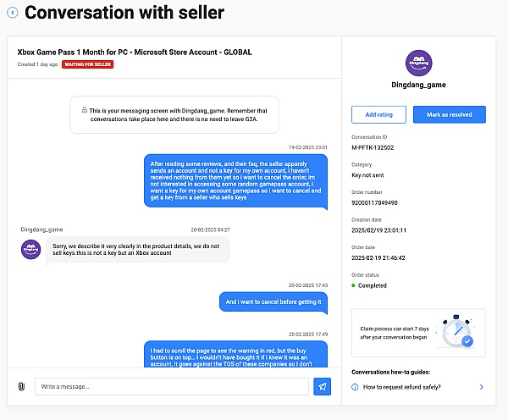This screenshot has height=420, width=508.
Task: Click the stopwatch illustration in the claim box
Action: (457, 333)
